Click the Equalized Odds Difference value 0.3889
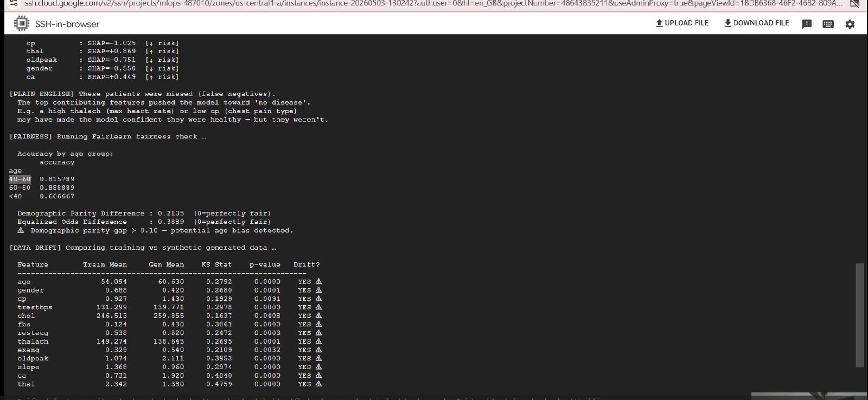The width and height of the screenshot is (868, 400). point(171,222)
